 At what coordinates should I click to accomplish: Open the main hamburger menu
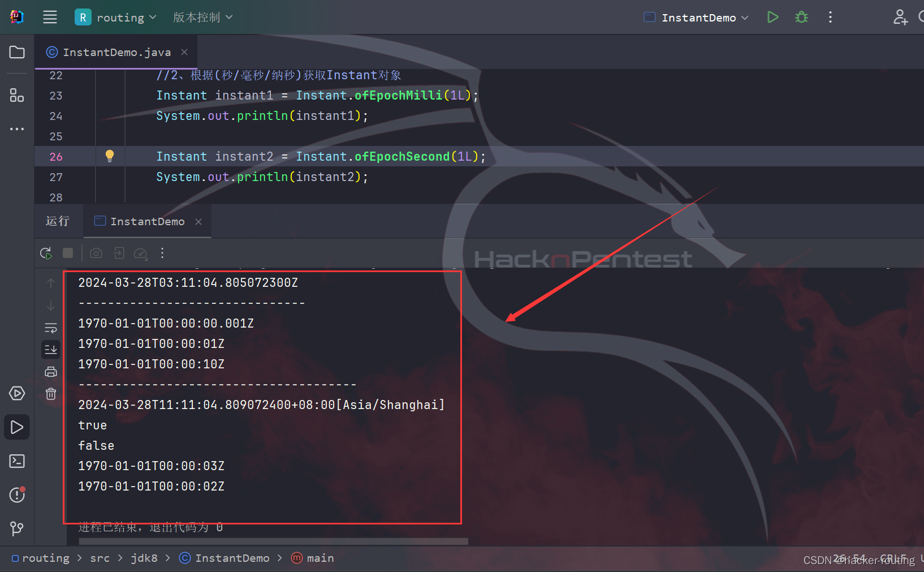tap(50, 17)
